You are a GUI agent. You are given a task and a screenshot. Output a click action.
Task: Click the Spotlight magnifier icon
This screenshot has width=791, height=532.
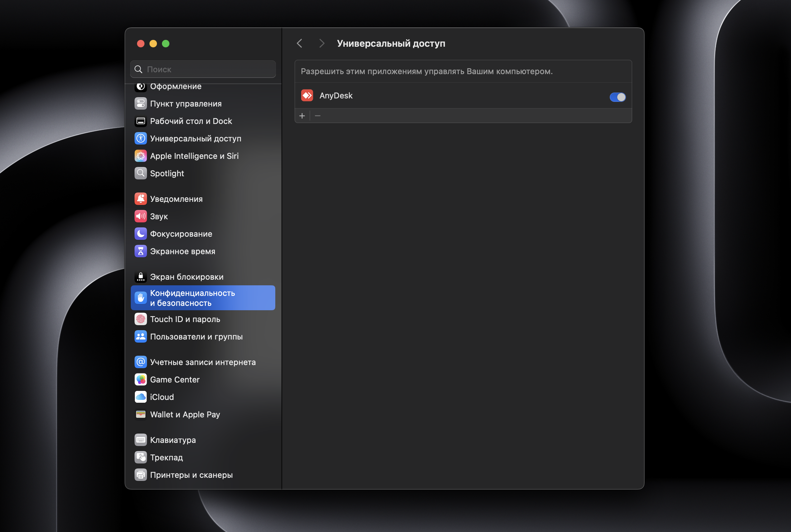coord(140,173)
